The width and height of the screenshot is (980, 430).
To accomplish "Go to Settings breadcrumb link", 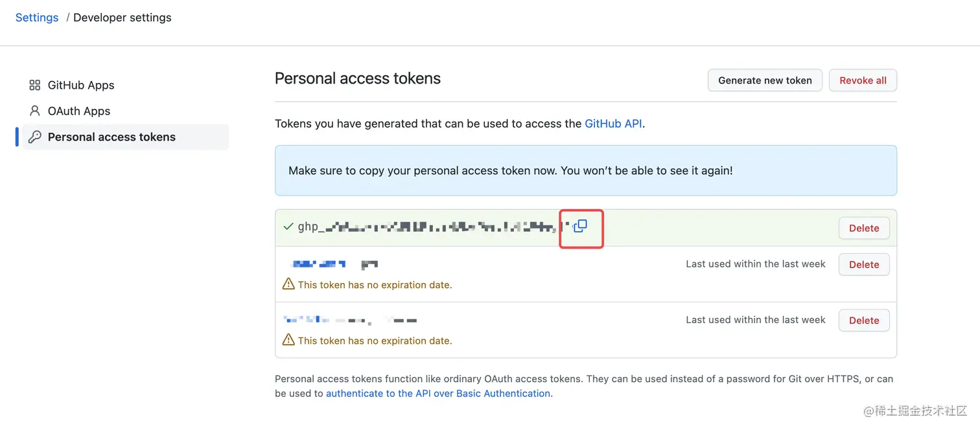I will (x=37, y=17).
